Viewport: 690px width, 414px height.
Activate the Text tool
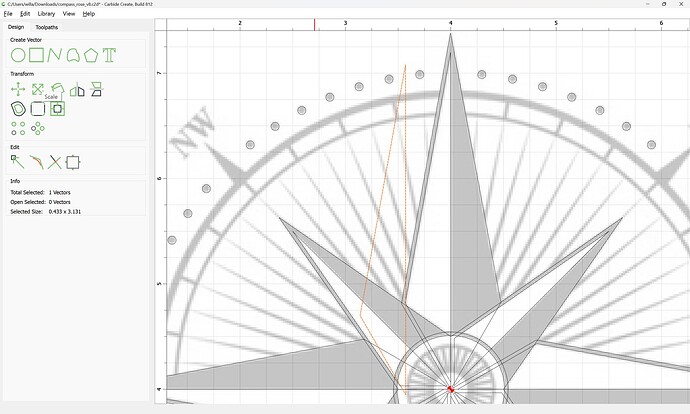[109, 55]
